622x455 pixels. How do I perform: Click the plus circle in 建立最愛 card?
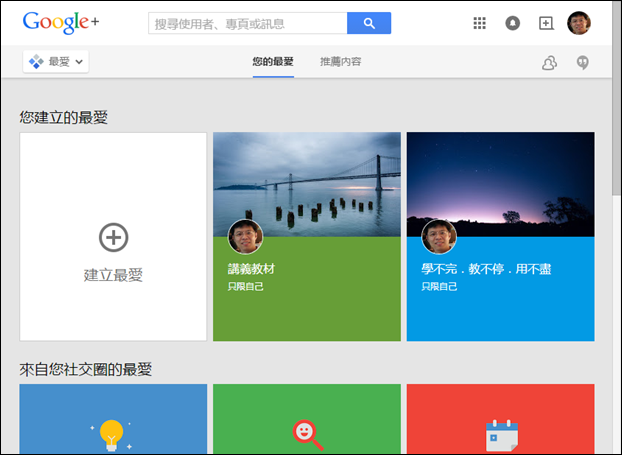[113, 237]
